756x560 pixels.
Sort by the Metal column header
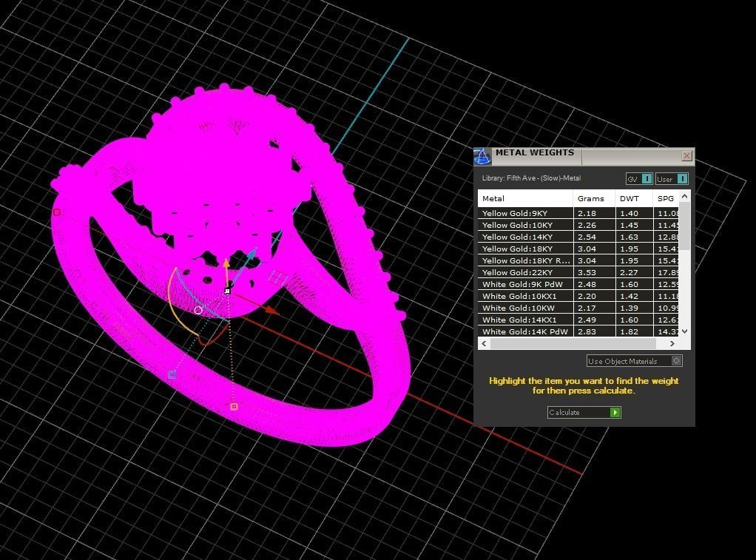coord(525,198)
